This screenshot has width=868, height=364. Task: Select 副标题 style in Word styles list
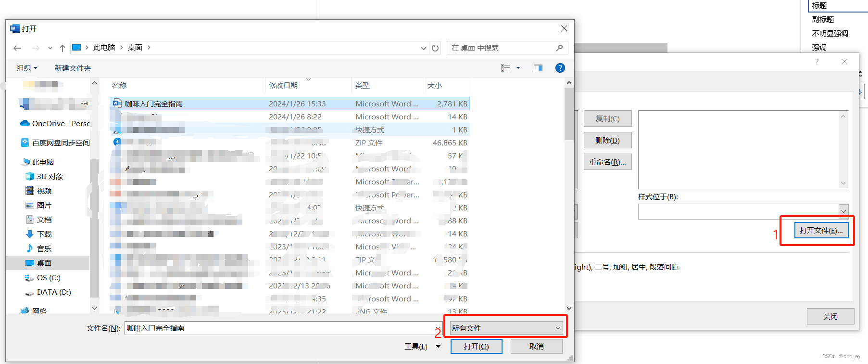[823, 20]
